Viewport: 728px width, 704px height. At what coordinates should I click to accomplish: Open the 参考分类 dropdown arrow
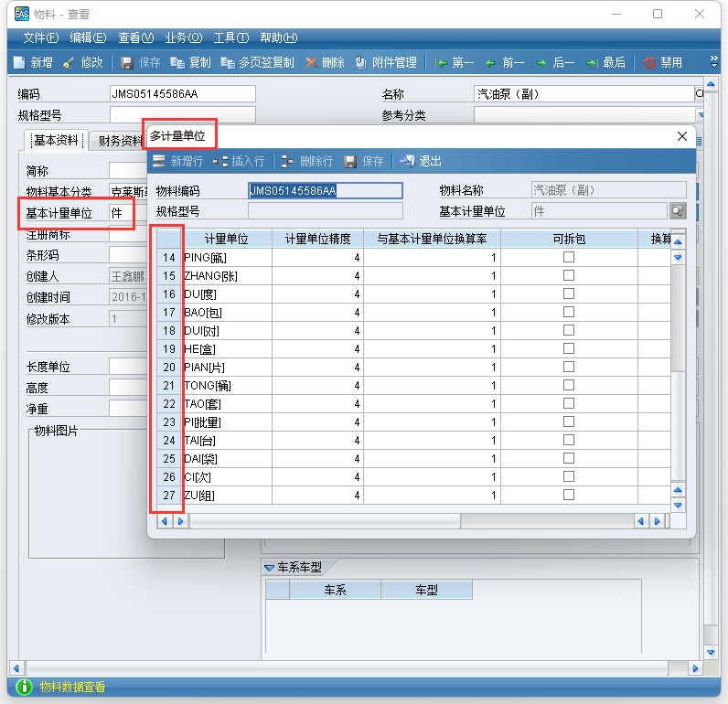click(x=701, y=115)
